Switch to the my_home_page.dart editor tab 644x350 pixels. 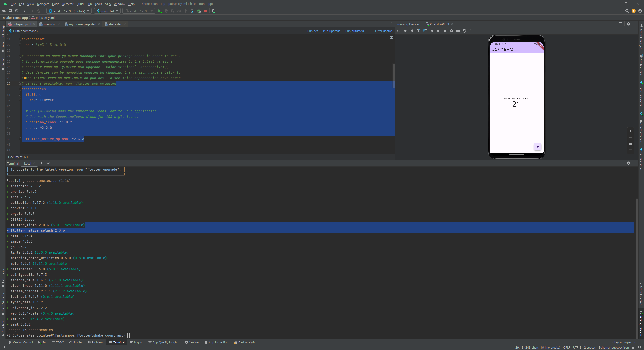point(83,24)
